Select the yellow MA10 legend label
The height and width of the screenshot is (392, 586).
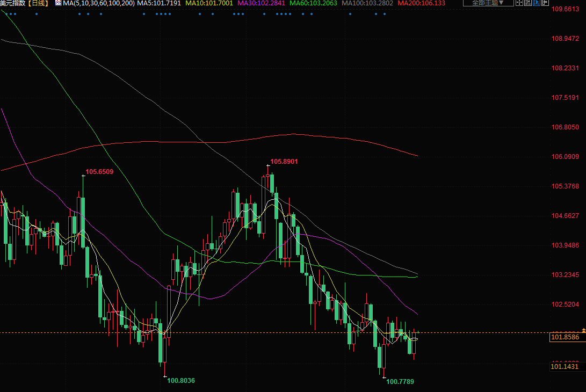point(209,3)
